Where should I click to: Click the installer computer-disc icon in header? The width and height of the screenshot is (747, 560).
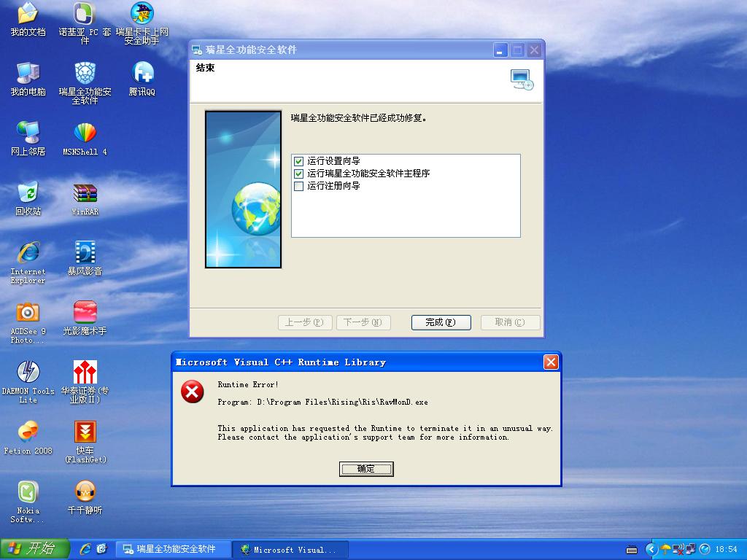[522, 79]
